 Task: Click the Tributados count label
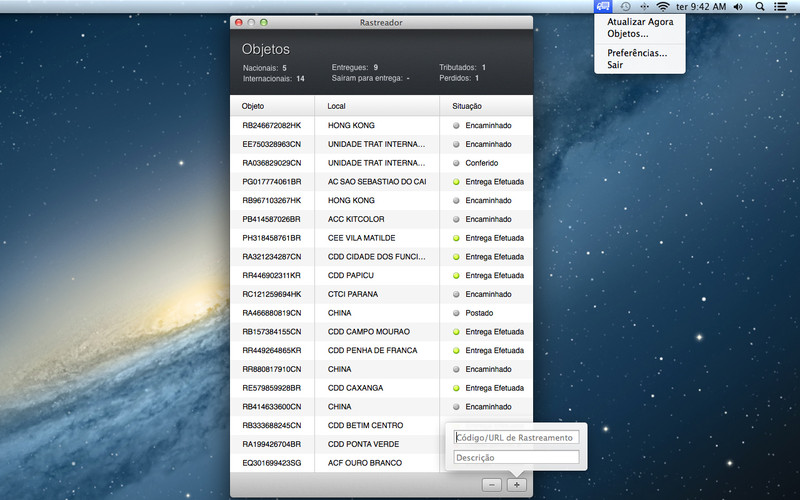tap(463, 67)
